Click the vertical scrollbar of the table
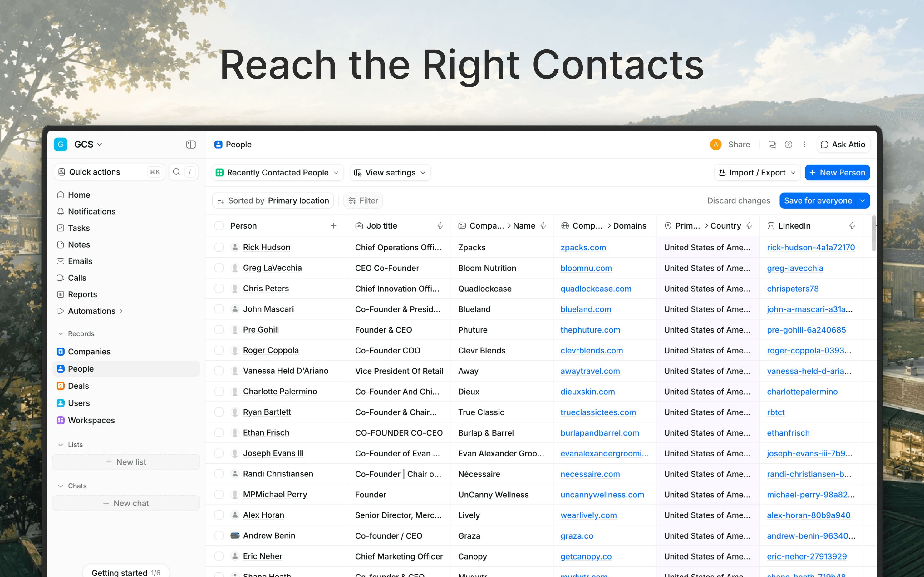924x577 pixels. pyautogui.click(x=874, y=234)
